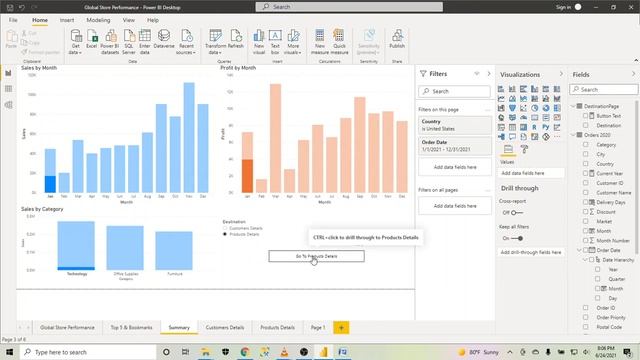640x360 pixels.
Task: Connect to SQL Server source
Action: coord(129,42)
